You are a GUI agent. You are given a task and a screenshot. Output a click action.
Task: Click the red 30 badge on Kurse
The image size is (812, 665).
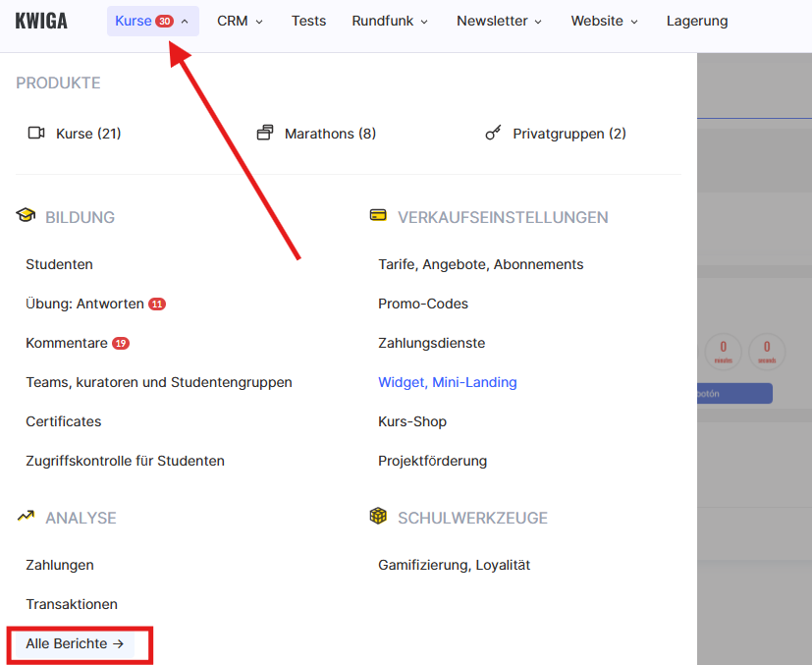point(164,22)
